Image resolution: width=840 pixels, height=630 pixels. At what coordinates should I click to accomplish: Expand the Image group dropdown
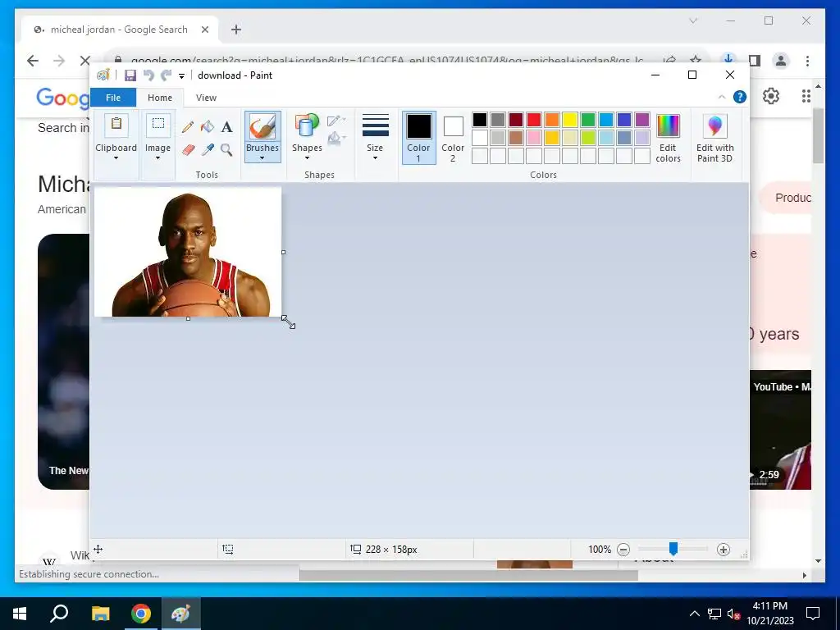157,158
